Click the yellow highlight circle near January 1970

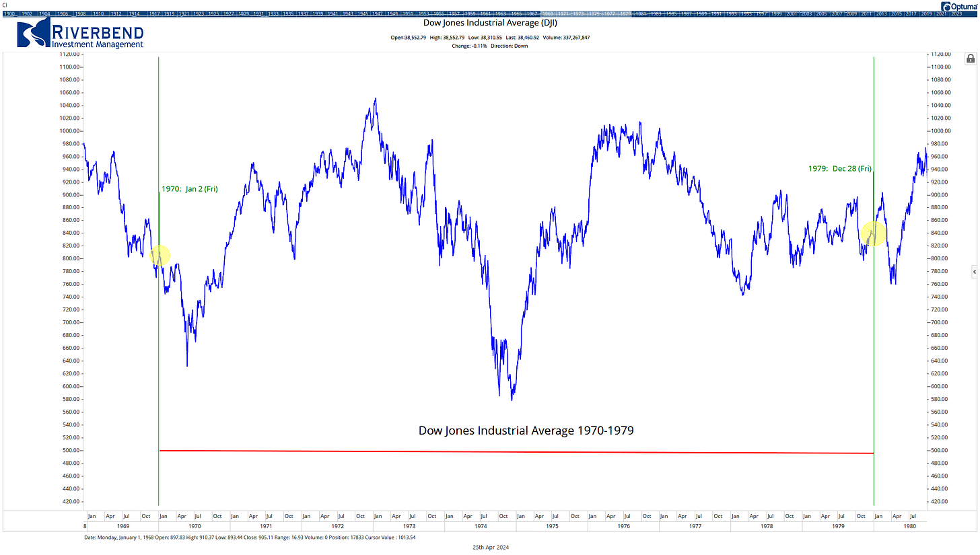coord(160,256)
